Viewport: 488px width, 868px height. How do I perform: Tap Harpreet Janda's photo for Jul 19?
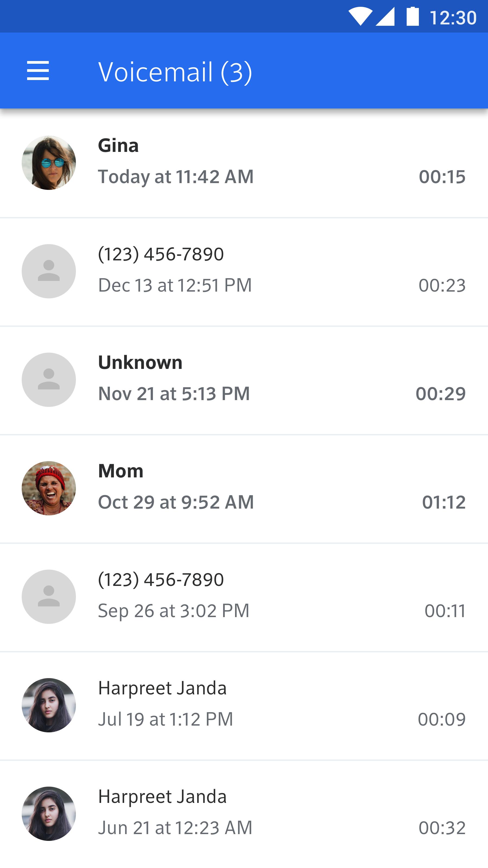(x=49, y=705)
